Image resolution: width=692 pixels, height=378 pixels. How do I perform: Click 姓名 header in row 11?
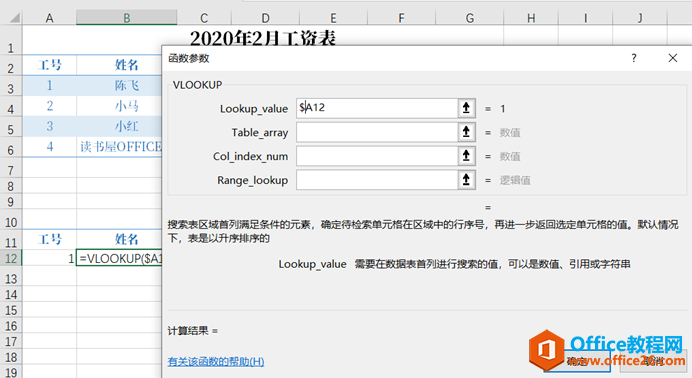[119, 240]
